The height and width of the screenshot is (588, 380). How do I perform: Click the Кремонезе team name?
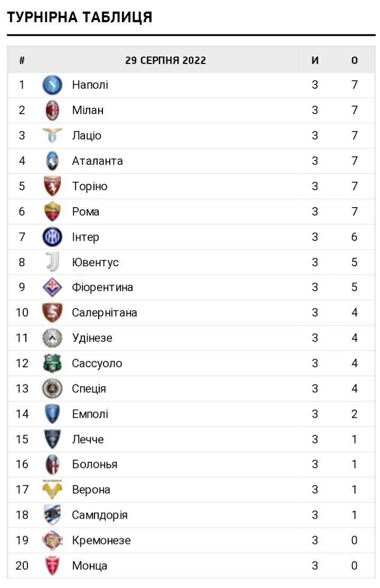point(101,540)
